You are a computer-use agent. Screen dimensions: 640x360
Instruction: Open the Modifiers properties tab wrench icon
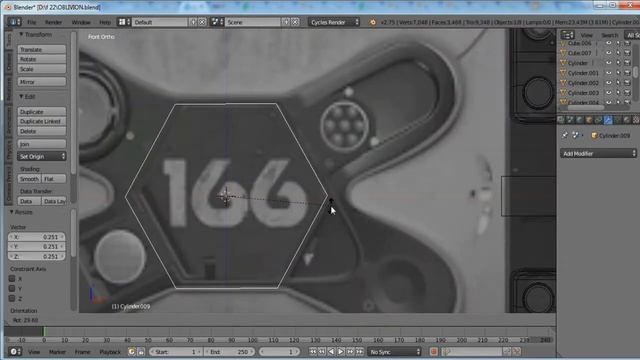[608, 120]
